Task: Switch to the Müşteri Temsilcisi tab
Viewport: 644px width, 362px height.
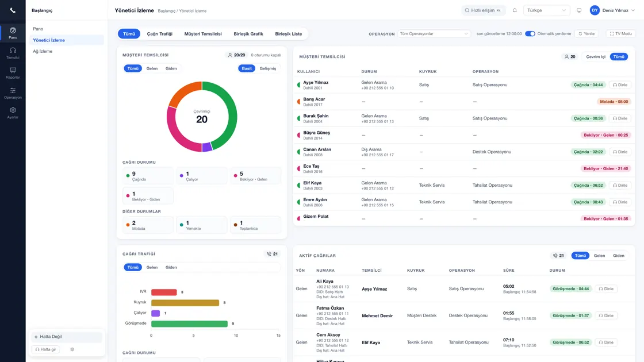Action: click(x=203, y=34)
